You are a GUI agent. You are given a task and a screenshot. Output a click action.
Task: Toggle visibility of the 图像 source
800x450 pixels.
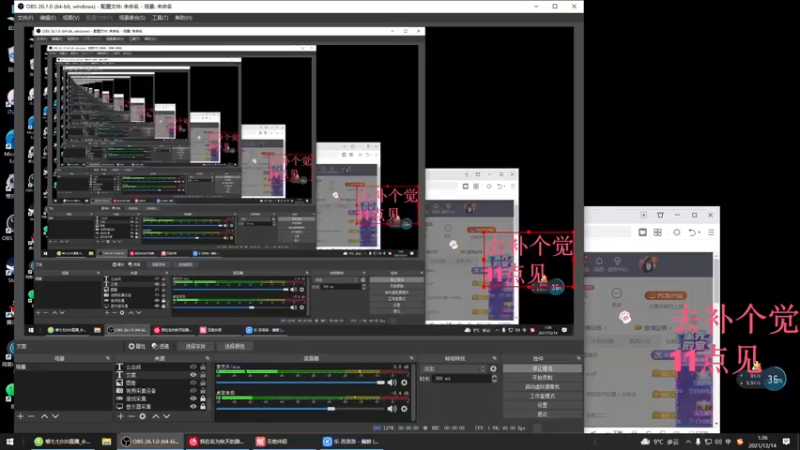[193, 383]
